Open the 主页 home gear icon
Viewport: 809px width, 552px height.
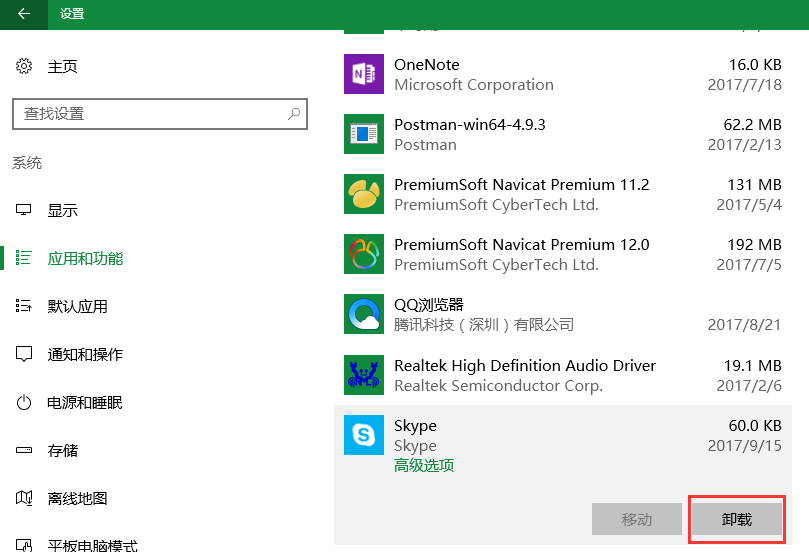[x=24, y=66]
